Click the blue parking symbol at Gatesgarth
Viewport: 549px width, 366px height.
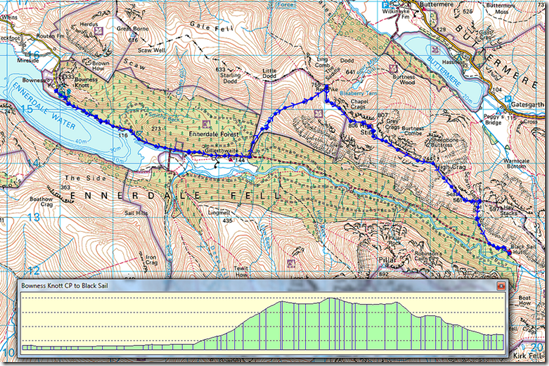click(x=508, y=99)
